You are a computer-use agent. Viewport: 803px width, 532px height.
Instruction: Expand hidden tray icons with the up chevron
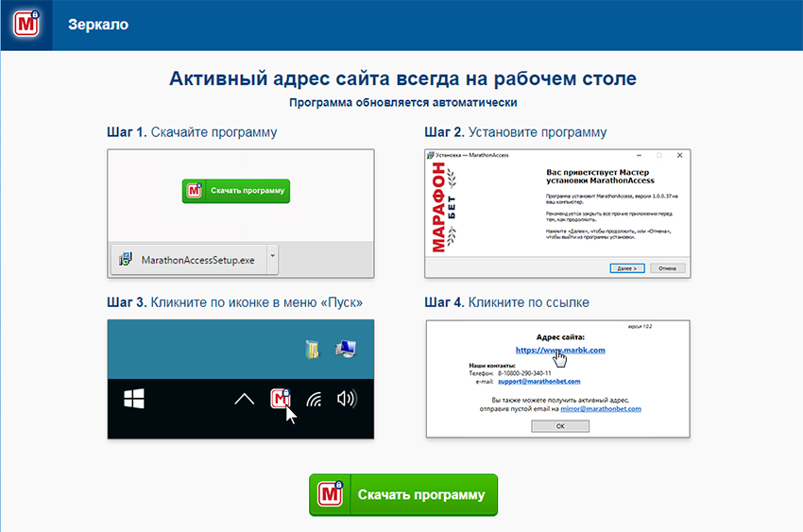244,399
